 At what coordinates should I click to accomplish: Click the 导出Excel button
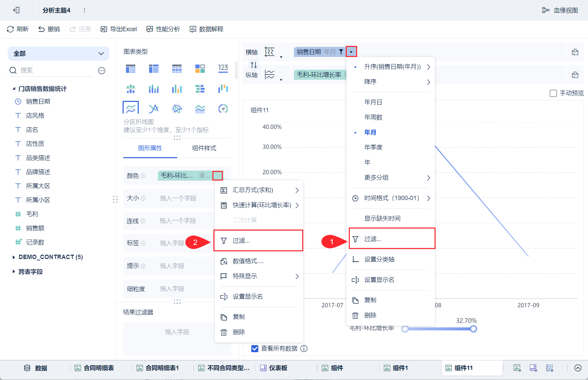coord(119,29)
